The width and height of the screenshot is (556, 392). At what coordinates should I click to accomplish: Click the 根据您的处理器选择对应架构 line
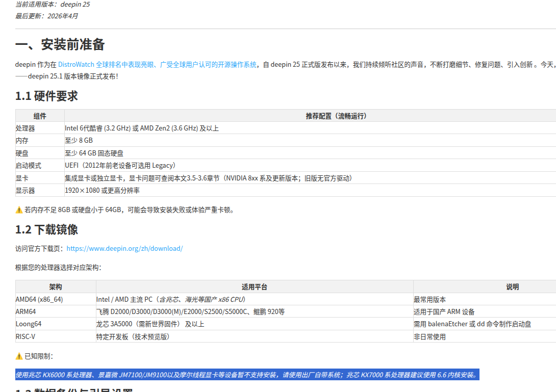(58, 268)
